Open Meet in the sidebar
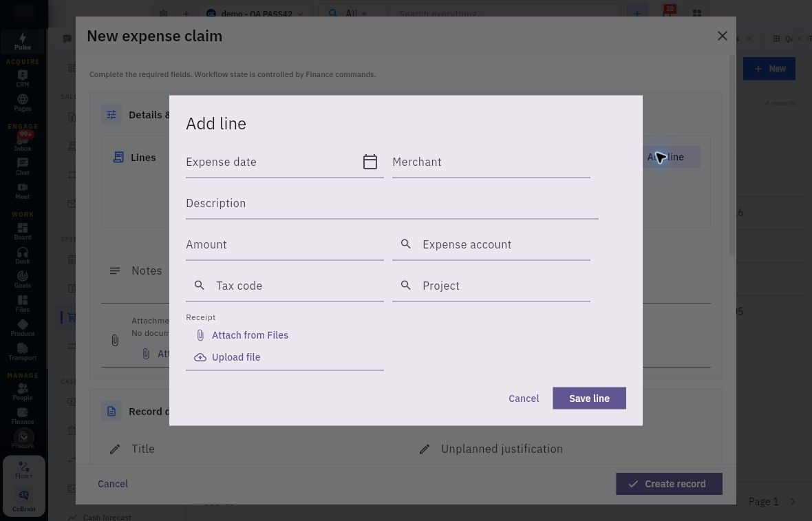Screen dimensions: 812x521 [23, 191]
